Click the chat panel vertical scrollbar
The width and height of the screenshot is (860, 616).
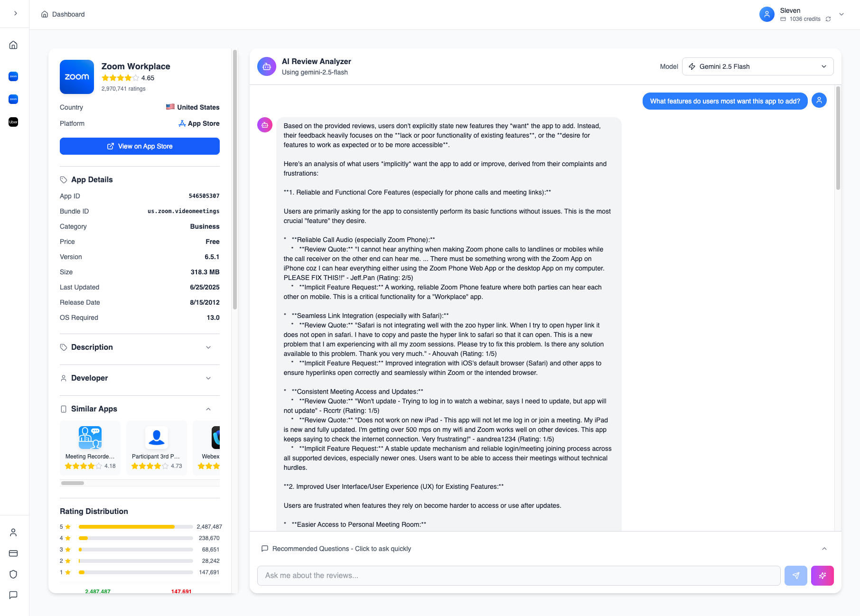point(838,138)
